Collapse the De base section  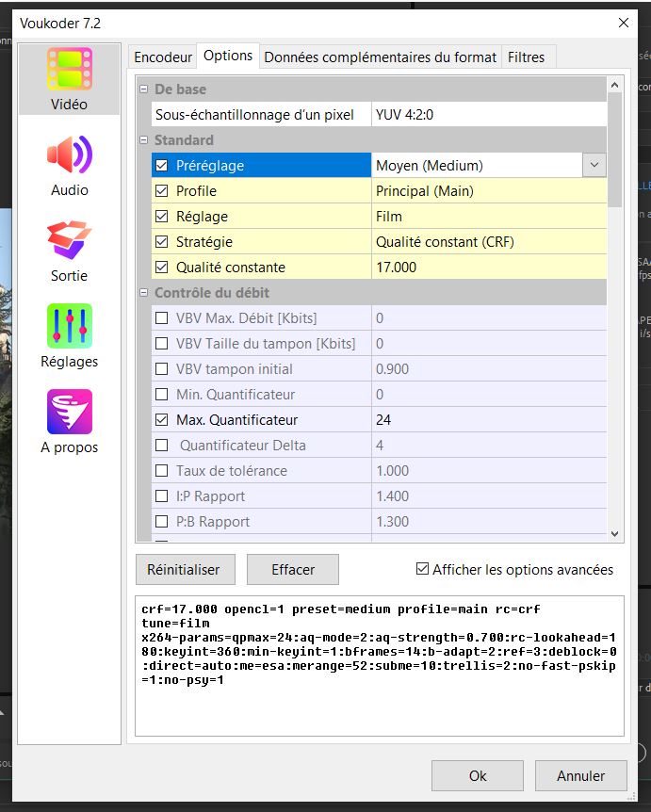(144, 89)
